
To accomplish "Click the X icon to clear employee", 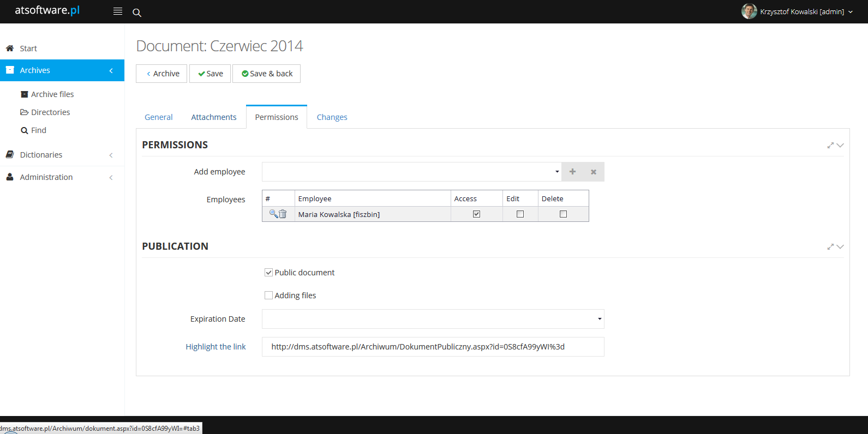I will point(594,172).
